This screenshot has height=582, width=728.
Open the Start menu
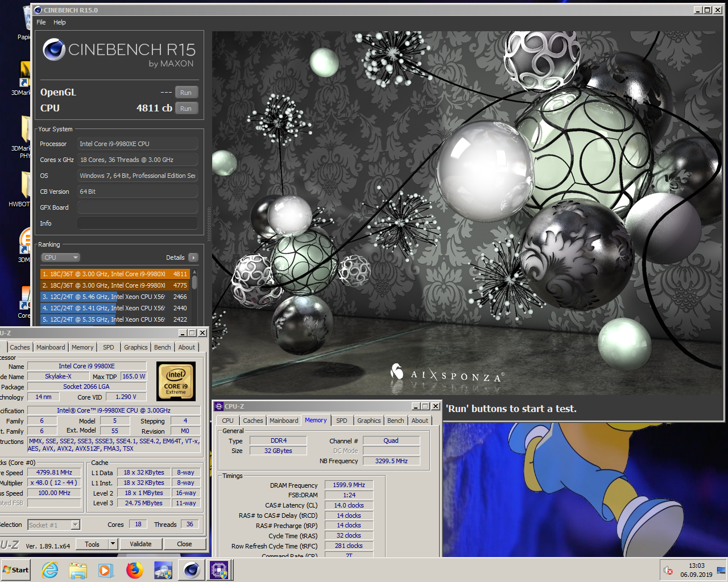pos(16,570)
